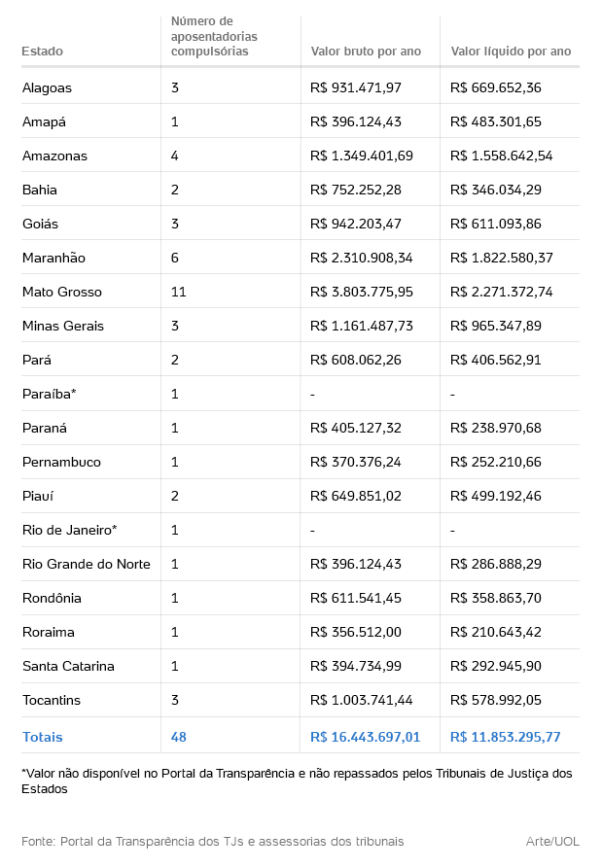Click the gross value R$ 3.803.775,95
Image resolution: width=602 pixels, height=868 pixels.
coord(362,292)
